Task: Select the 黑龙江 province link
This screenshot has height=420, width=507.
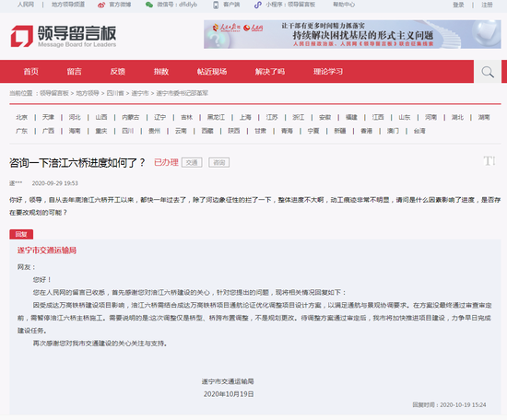Action: [x=216, y=117]
